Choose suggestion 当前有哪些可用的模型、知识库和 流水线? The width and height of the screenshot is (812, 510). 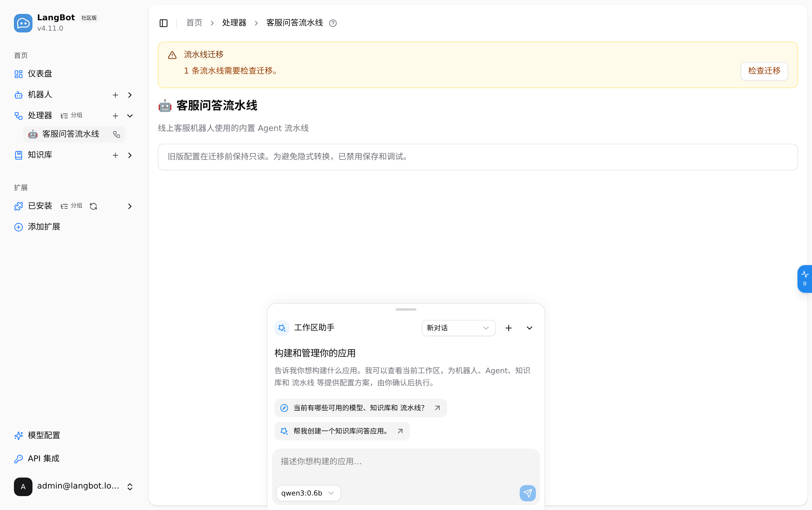coord(360,408)
